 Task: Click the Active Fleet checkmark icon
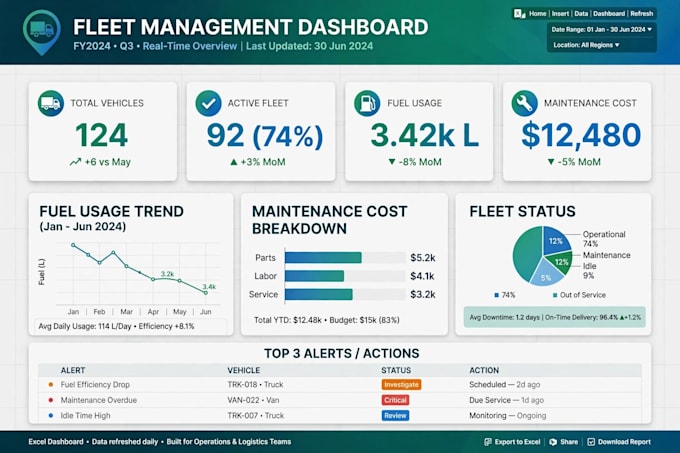(x=208, y=104)
